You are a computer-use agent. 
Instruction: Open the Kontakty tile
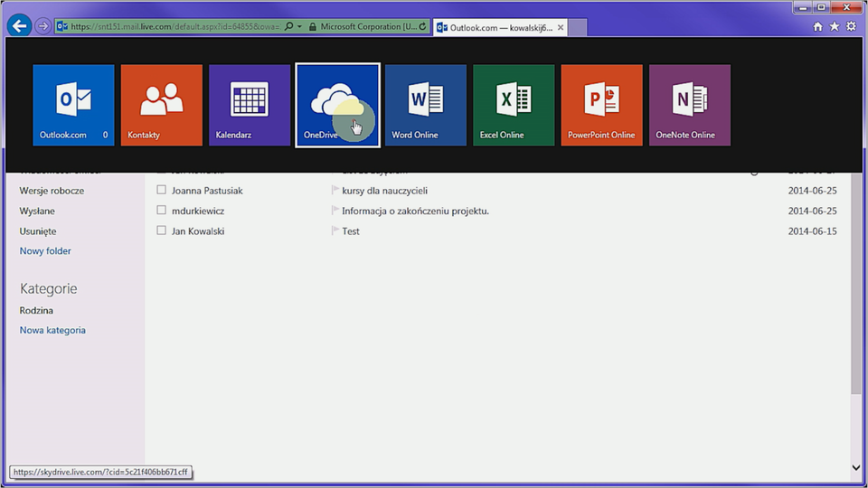point(162,105)
